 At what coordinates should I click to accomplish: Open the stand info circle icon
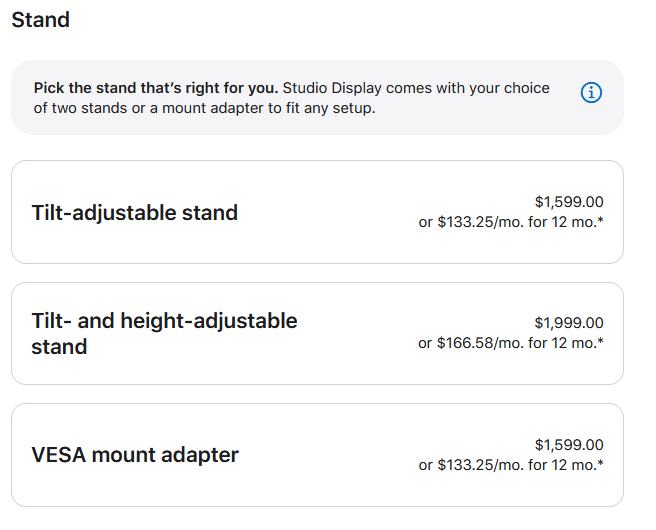591,92
